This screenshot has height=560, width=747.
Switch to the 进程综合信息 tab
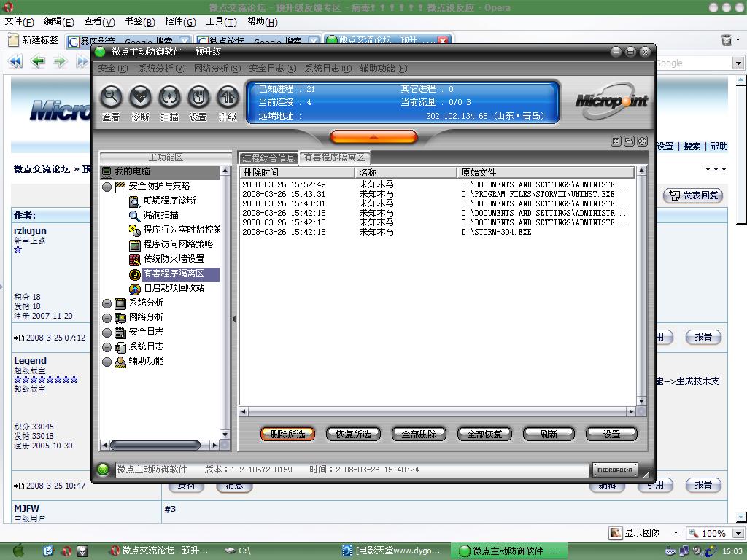(x=268, y=157)
